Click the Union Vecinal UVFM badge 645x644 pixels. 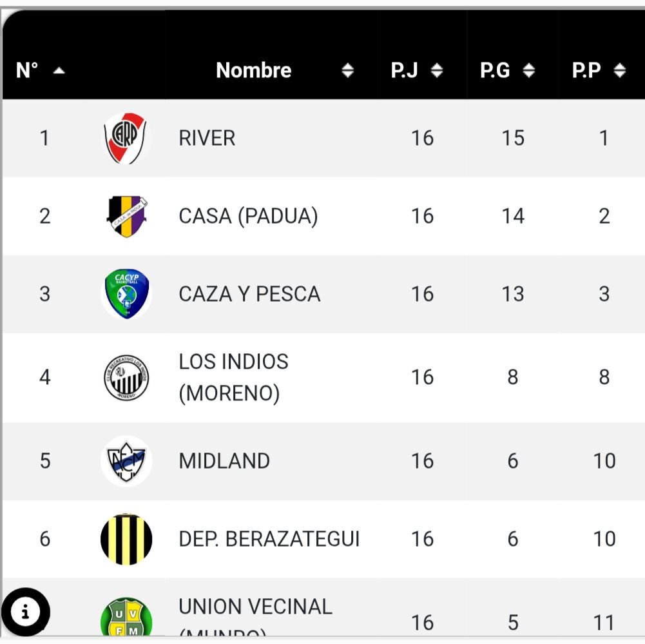126,616
